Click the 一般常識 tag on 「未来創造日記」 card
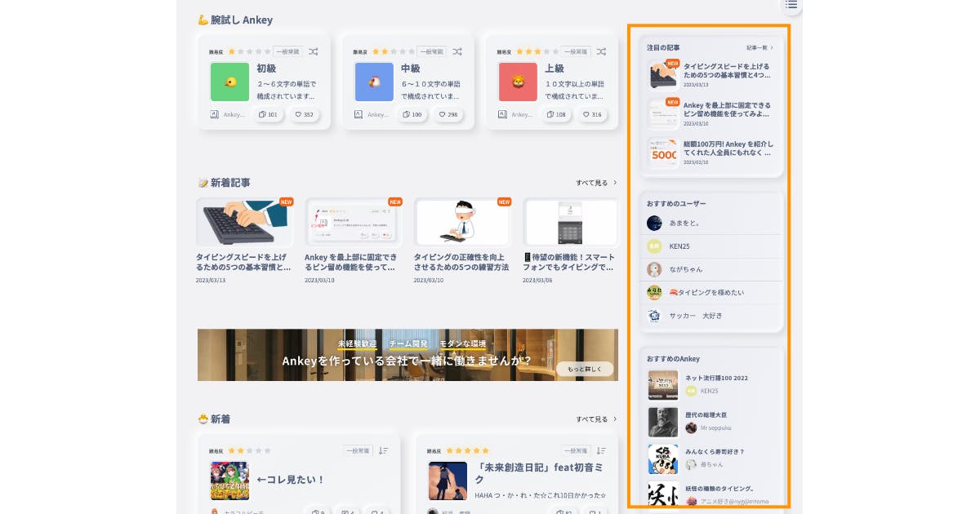The height and width of the screenshot is (514, 980). 575,450
